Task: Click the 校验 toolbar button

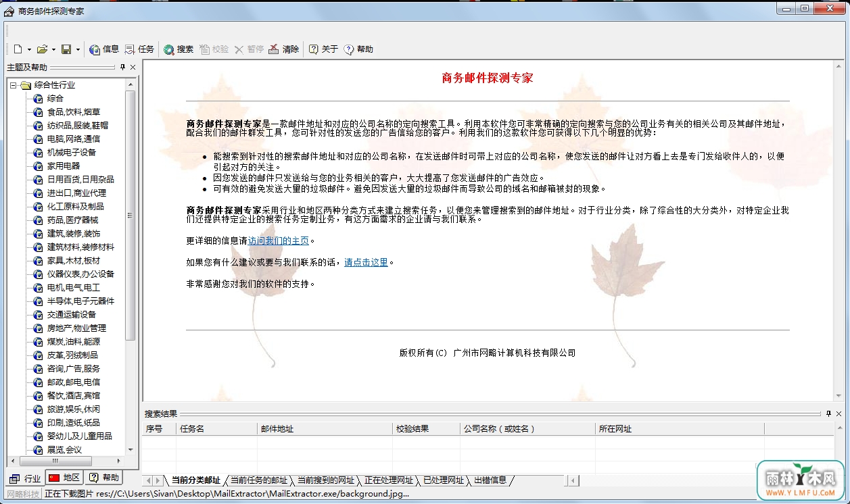Action: pyautogui.click(x=214, y=49)
